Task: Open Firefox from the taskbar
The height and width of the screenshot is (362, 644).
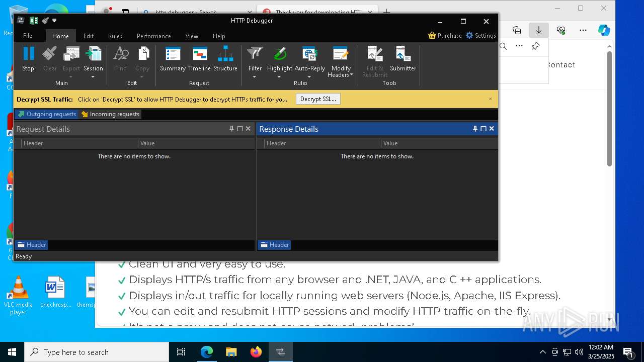Action: 256,352
